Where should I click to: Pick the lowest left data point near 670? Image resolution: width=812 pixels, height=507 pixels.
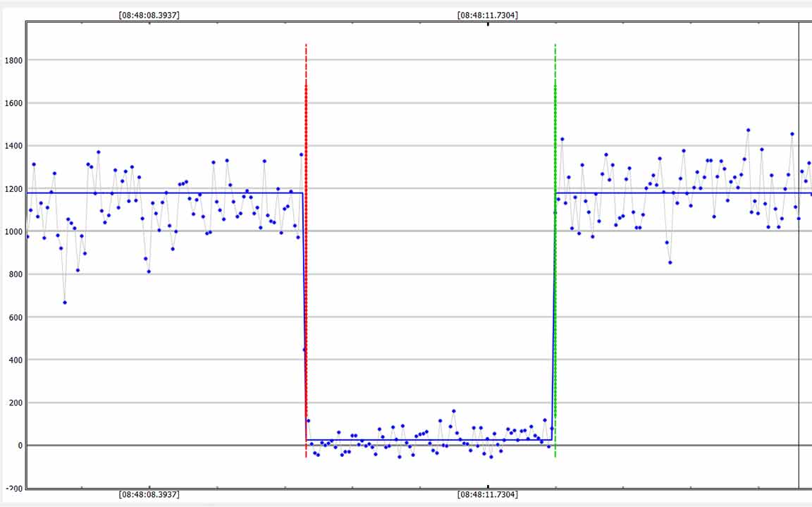click(65, 303)
